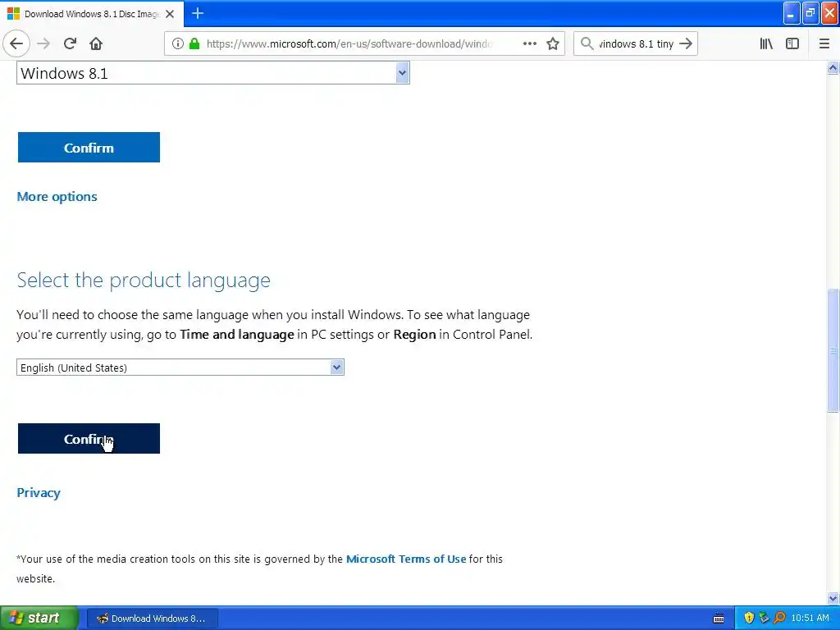The height and width of the screenshot is (630, 840).
Task: Open the English (United States) language dropdown
Action: 180,367
